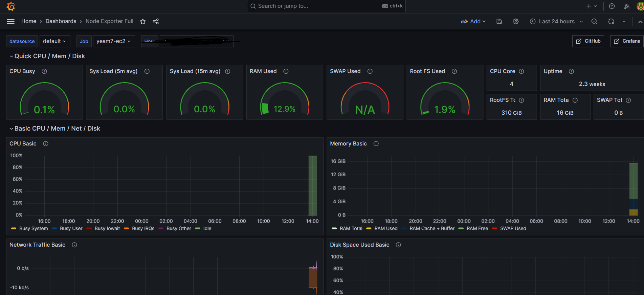Star the Node Exporter Full dashboard
Viewport: 644px width, 295px height.
[143, 21]
